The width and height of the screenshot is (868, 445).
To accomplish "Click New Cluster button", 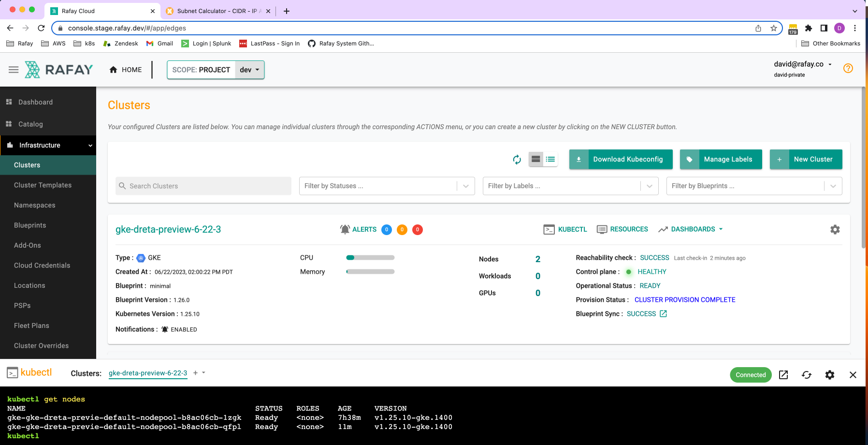I will coord(806,159).
